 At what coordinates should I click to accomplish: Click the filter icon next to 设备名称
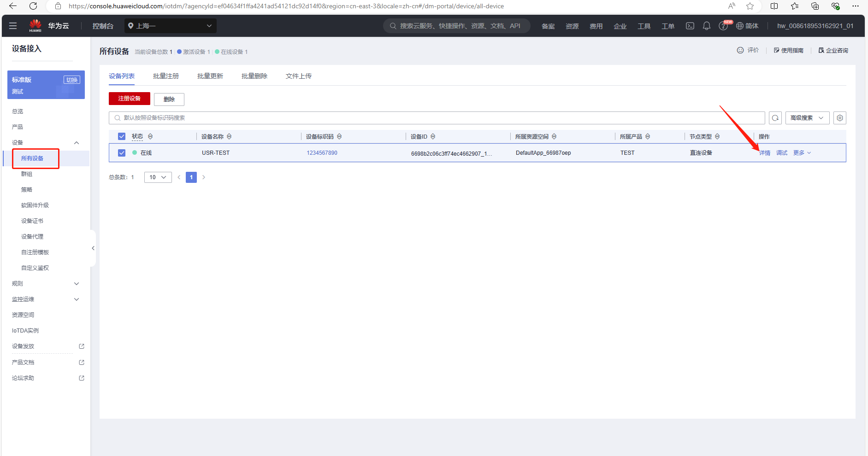coord(229,137)
